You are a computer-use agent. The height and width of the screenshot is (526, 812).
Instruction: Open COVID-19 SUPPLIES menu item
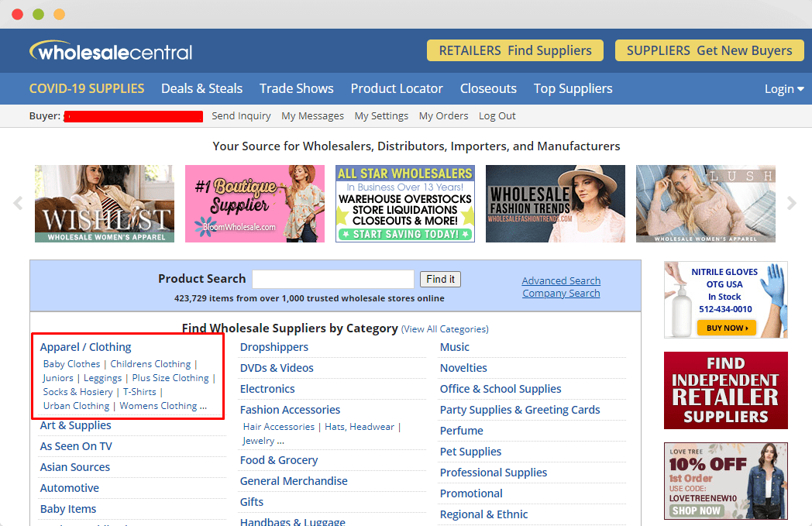[87, 88]
